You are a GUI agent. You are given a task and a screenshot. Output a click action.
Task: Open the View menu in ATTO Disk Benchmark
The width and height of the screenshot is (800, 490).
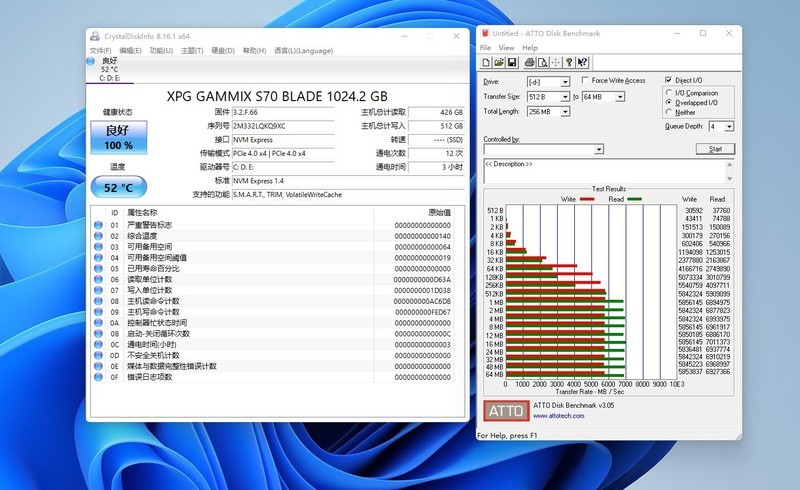click(506, 47)
